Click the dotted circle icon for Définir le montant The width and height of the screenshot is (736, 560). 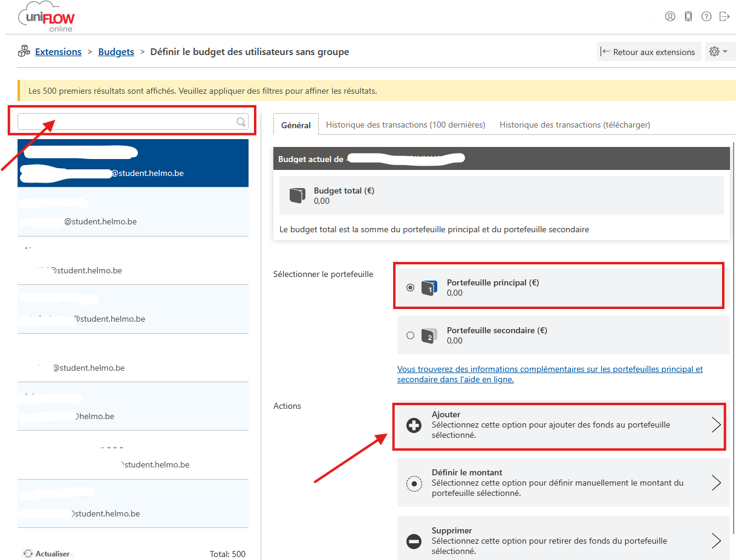(x=414, y=483)
